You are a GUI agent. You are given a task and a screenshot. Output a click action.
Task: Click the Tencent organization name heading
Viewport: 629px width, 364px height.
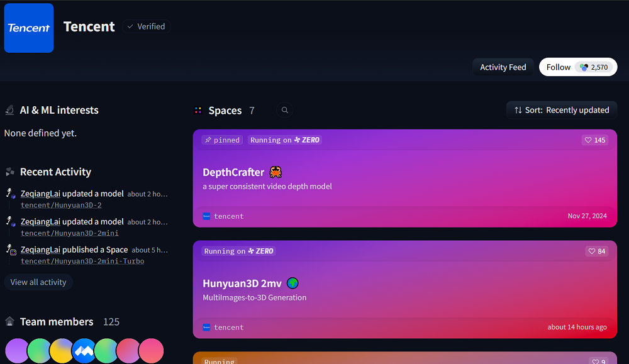[x=89, y=26]
